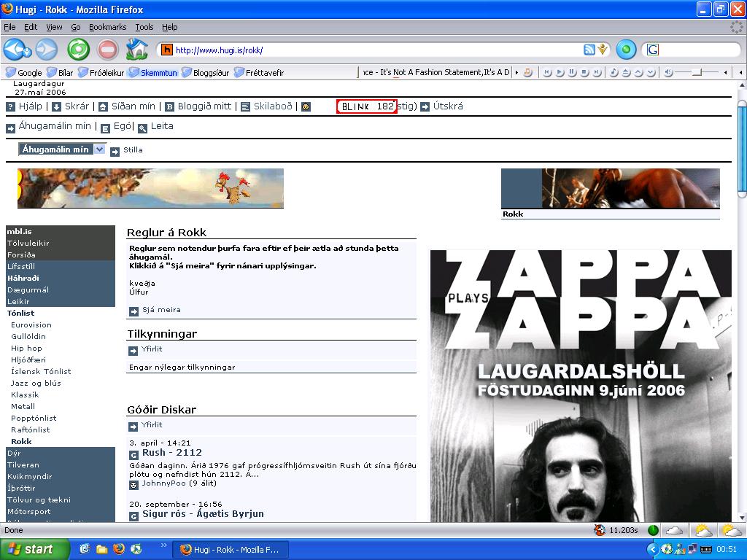
Task: Open the Bílar bookmark folder
Action: click(60, 72)
